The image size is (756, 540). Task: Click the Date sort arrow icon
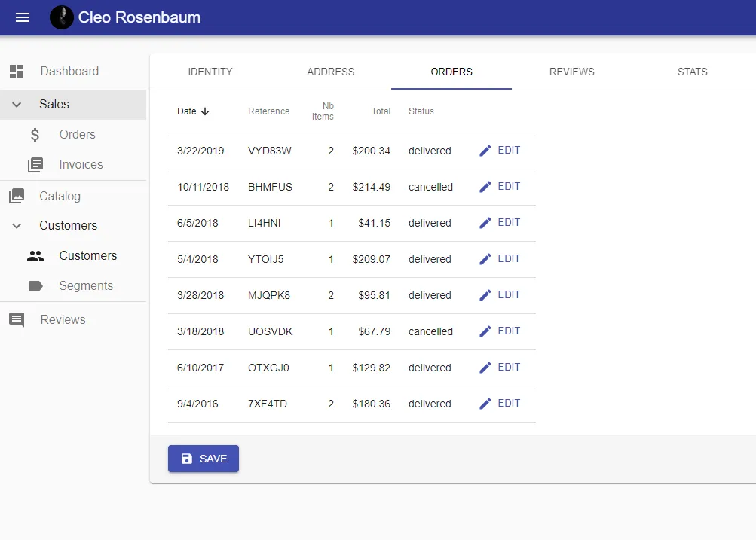click(205, 111)
